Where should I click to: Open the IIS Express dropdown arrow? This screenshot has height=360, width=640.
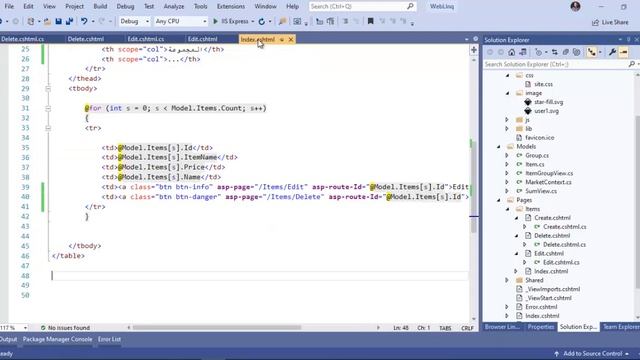253,21
